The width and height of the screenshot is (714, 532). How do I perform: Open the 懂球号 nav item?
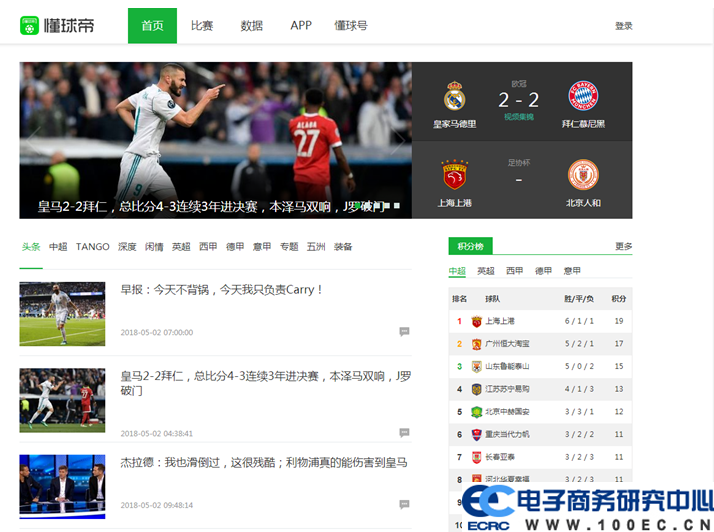pos(351,26)
